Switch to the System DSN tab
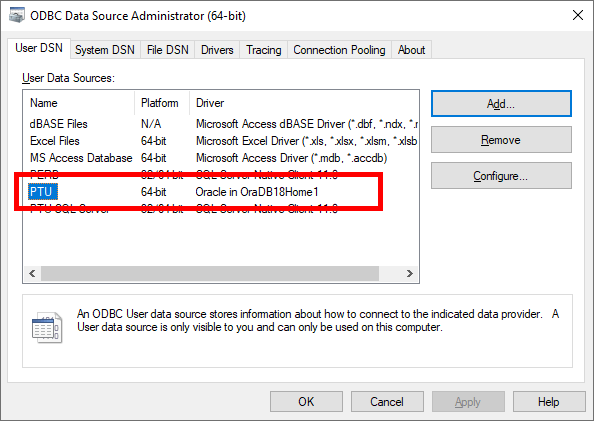Viewport: 594px width, 421px height. pos(105,50)
